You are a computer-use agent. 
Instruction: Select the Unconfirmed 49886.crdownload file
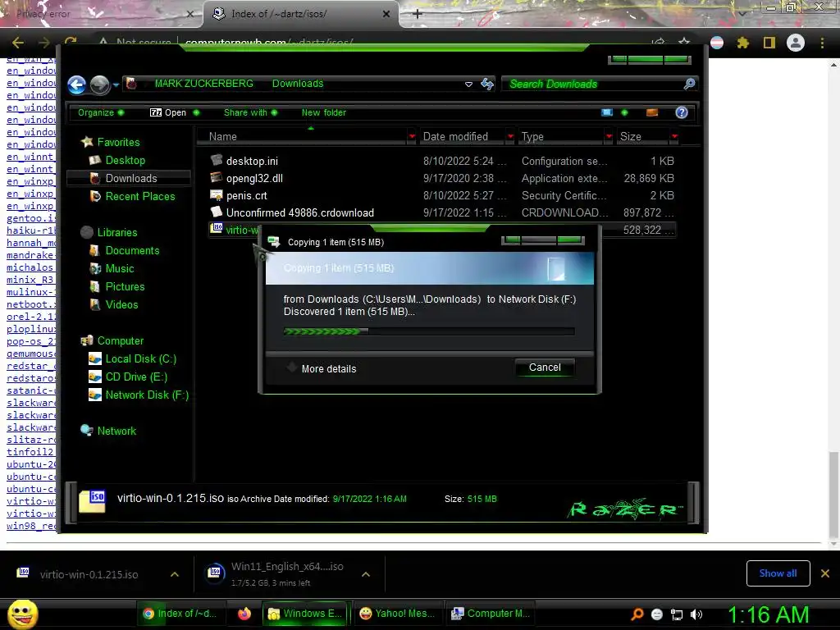click(300, 212)
